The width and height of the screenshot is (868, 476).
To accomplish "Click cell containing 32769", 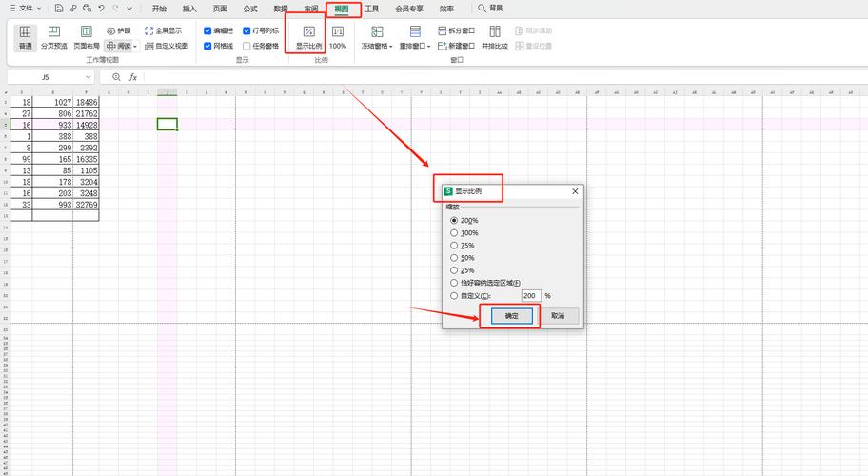I will (86, 205).
